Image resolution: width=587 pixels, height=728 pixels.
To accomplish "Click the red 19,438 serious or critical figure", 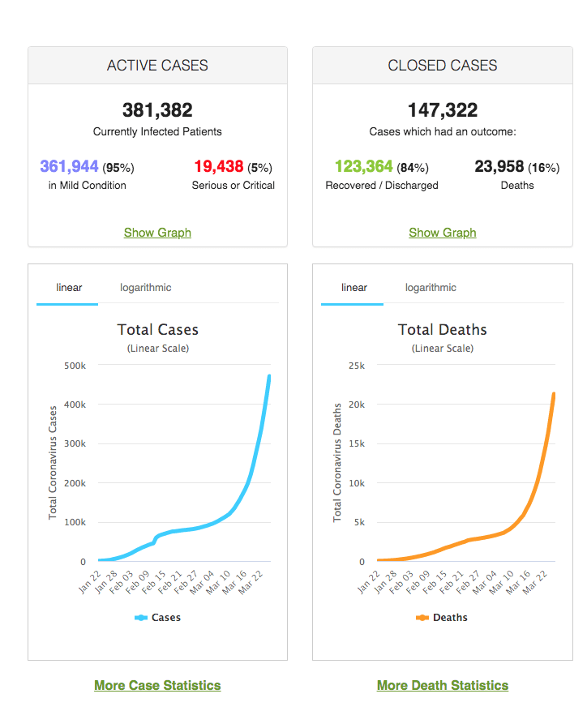I will click(x=219, y=167).
